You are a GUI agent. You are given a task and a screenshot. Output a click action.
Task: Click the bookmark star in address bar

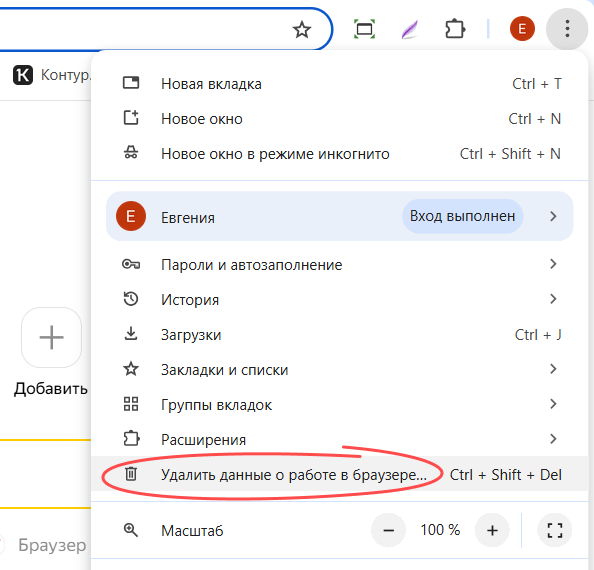click(x=302, y=30)
